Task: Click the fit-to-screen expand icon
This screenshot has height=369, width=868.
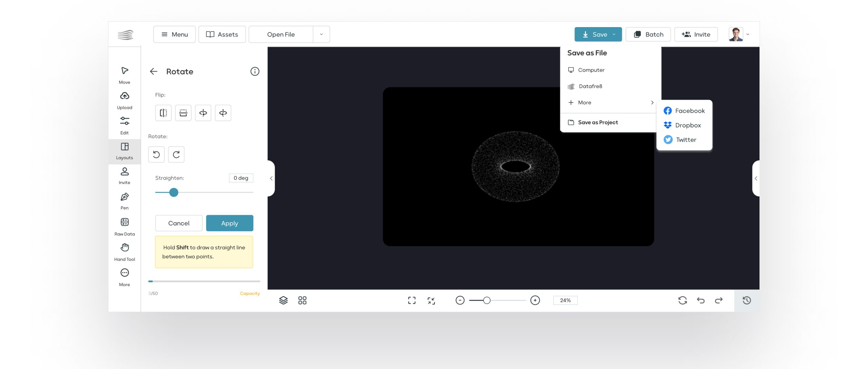Action: [x=412, y=300]
